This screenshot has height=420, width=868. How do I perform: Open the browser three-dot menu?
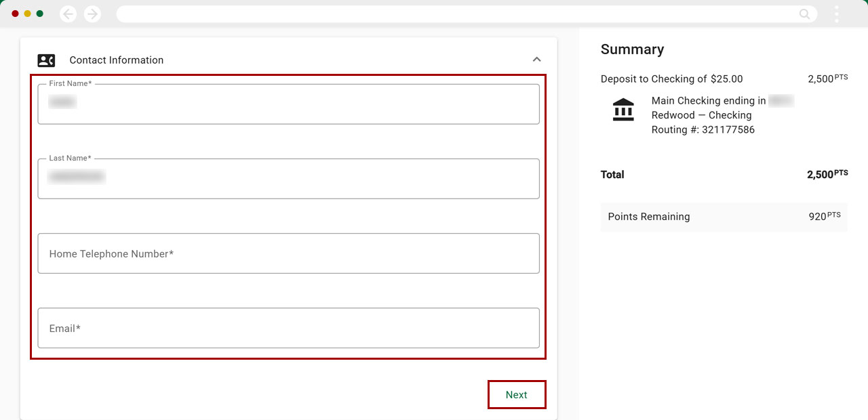click(837, 14)
